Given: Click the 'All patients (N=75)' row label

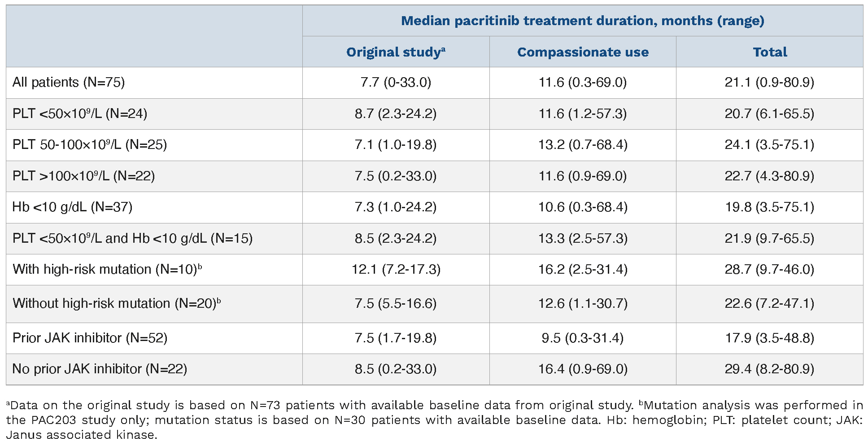Looking at the screenshot, I should point(69,83).
